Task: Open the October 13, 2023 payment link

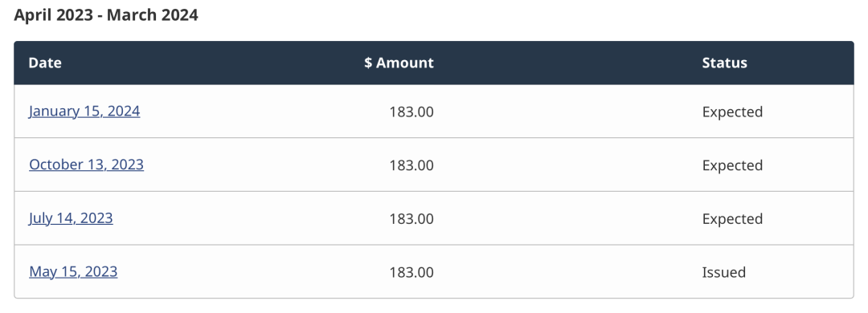Action: click(86, 165)
